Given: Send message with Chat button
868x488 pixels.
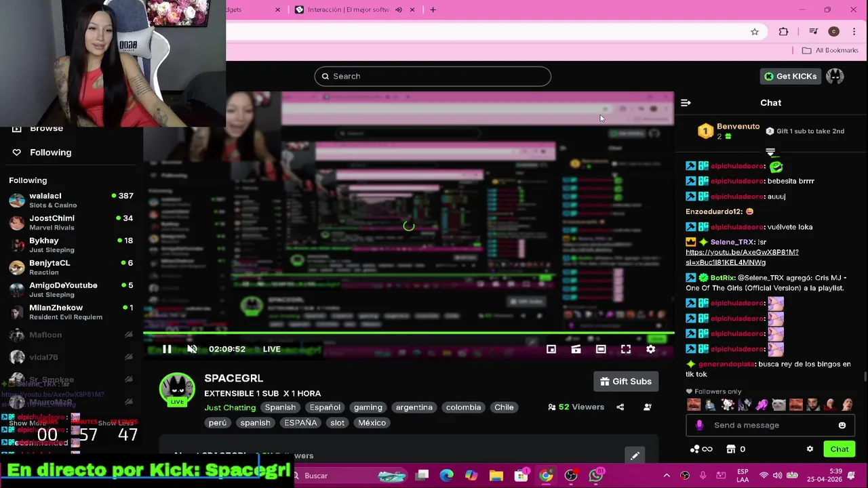Looking at the screenshot, I should [x=840, y=449].
